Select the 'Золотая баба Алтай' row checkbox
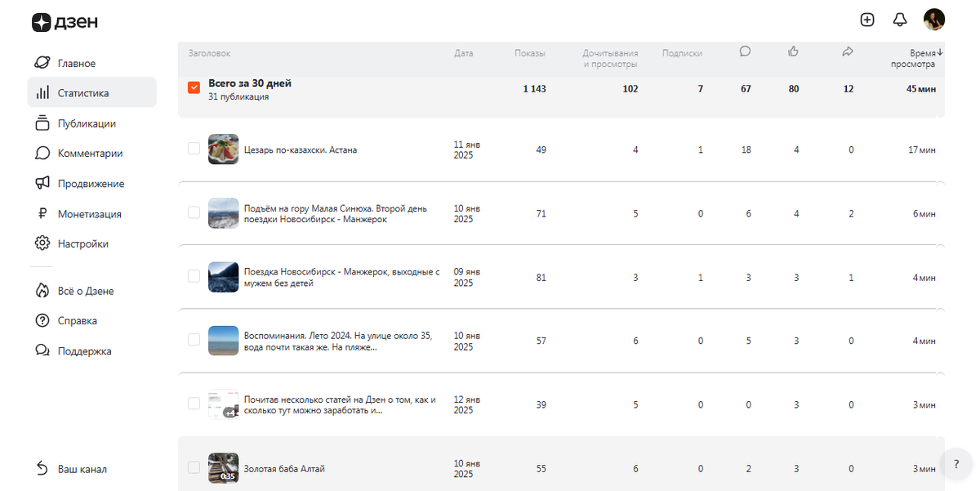980x491 pixels. click(194, 468)
